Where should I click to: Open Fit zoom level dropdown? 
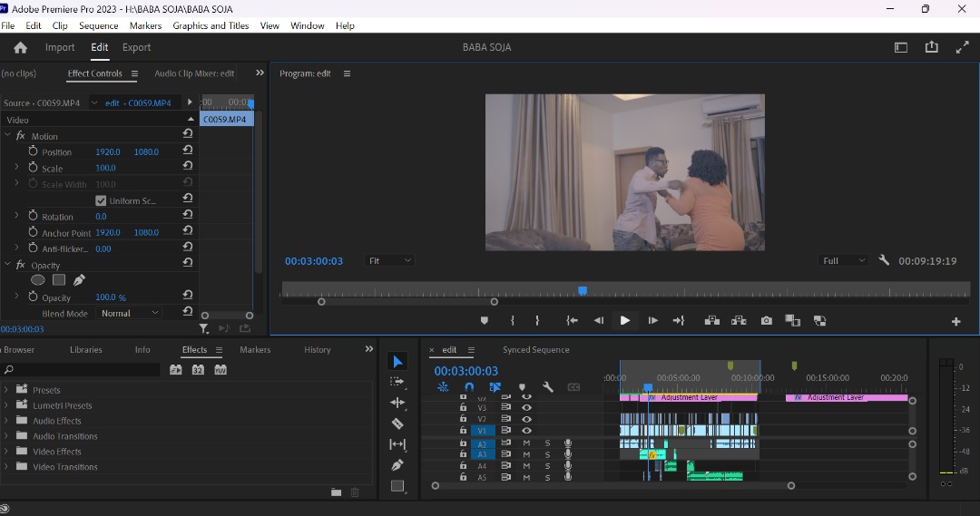[x=389, y=260]
